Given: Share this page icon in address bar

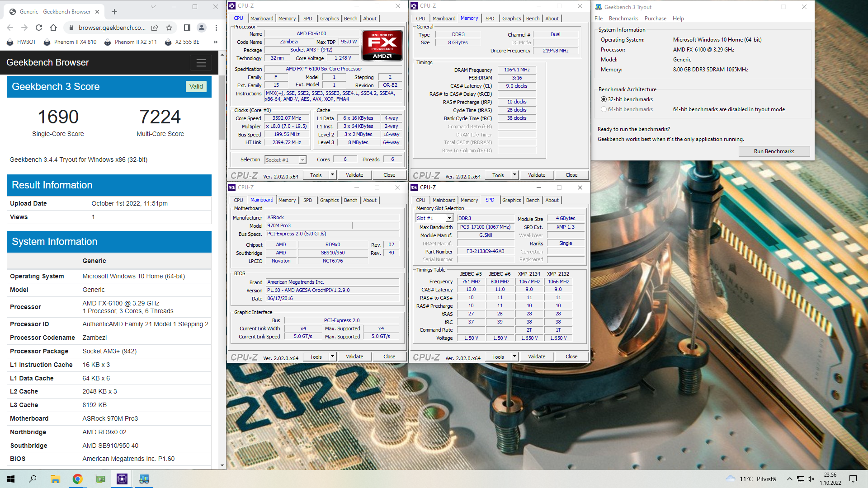Looking at the screenshot, I should pos(155,28).
